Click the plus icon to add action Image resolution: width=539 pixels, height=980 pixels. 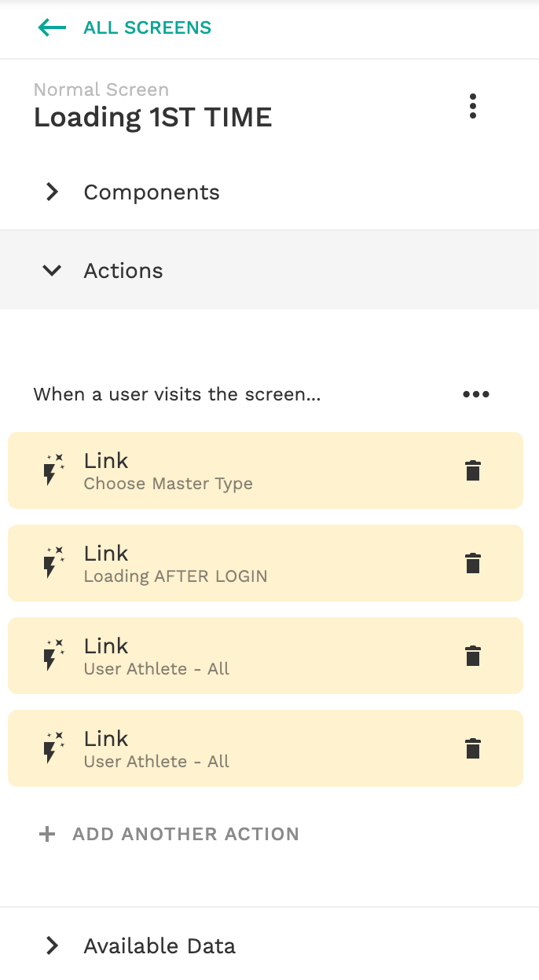coord(47,834)
